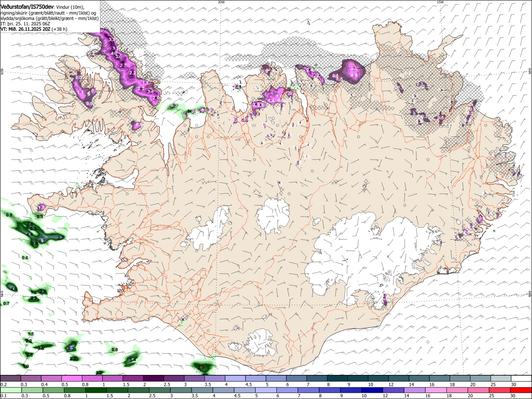Select the 4.6 rain value at left edge
532x399 pixels.
point(13,289)
